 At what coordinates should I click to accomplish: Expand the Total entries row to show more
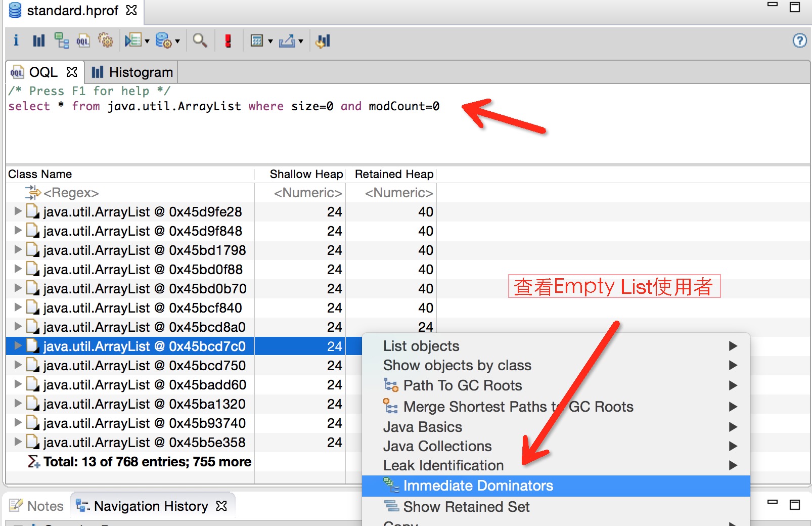click(139, 462)
